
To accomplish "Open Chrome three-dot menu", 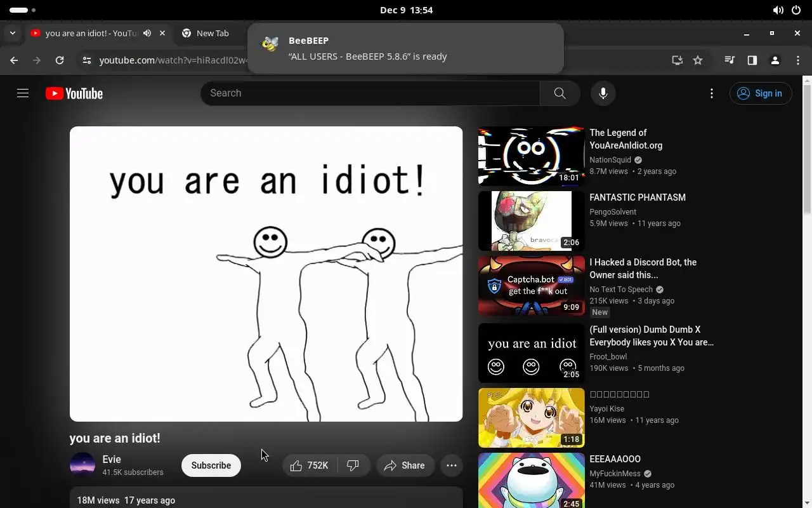I will point(798,60).
